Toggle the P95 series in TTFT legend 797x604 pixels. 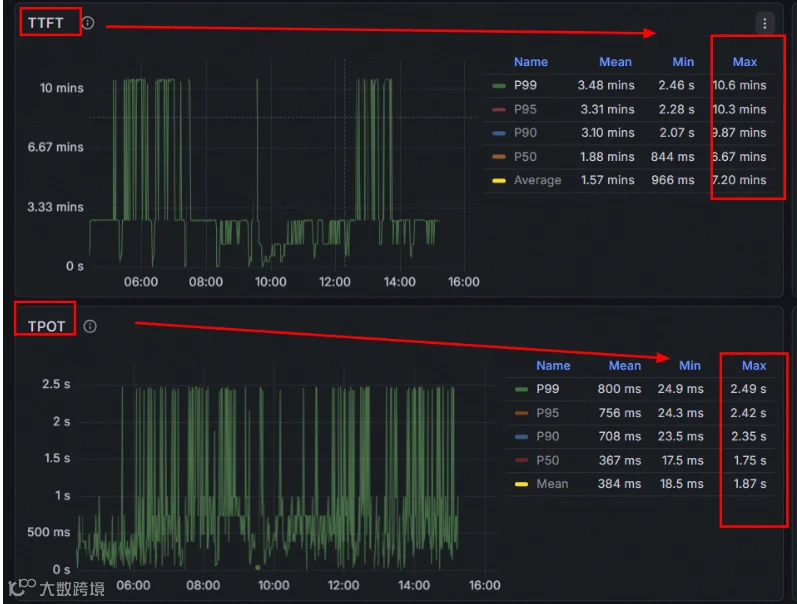point(525,109)
